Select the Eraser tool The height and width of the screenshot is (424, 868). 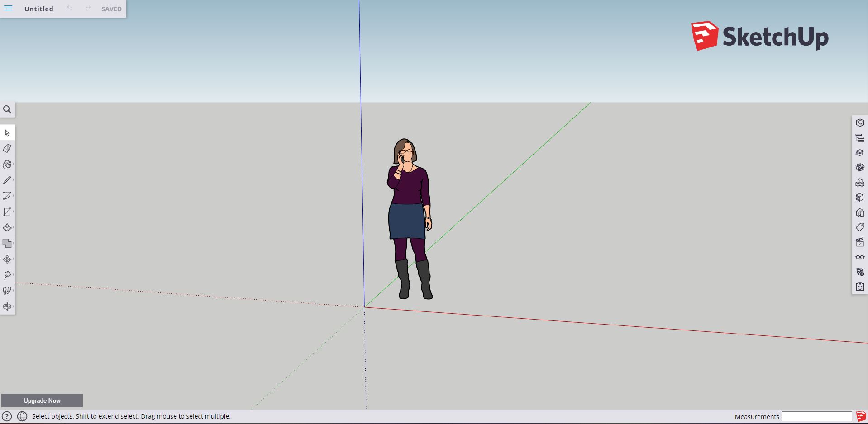[7, 149]
